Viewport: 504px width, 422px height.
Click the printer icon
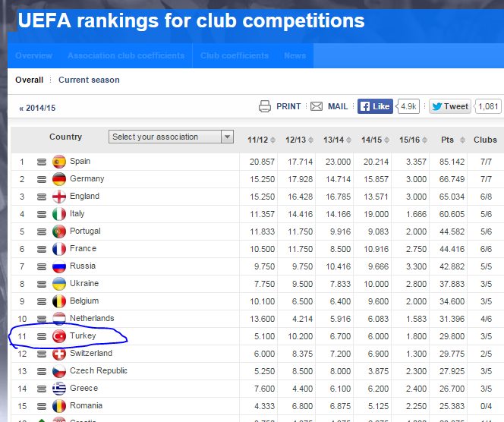click(264, 106)
